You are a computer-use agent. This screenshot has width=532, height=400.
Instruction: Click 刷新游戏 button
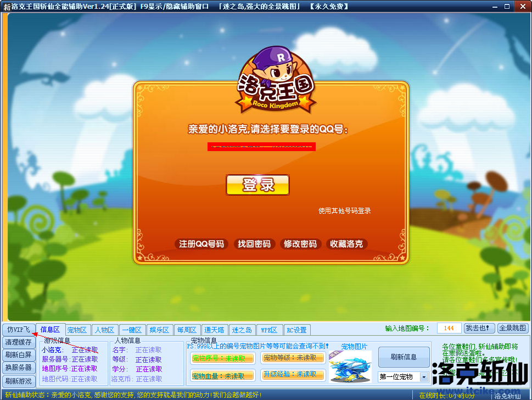point(19,381)
